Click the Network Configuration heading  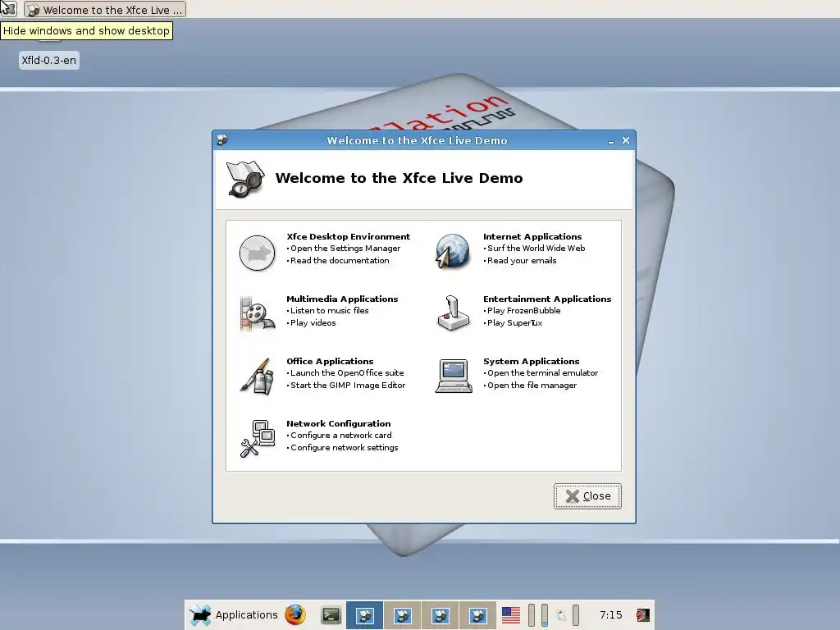pos(339,424)
